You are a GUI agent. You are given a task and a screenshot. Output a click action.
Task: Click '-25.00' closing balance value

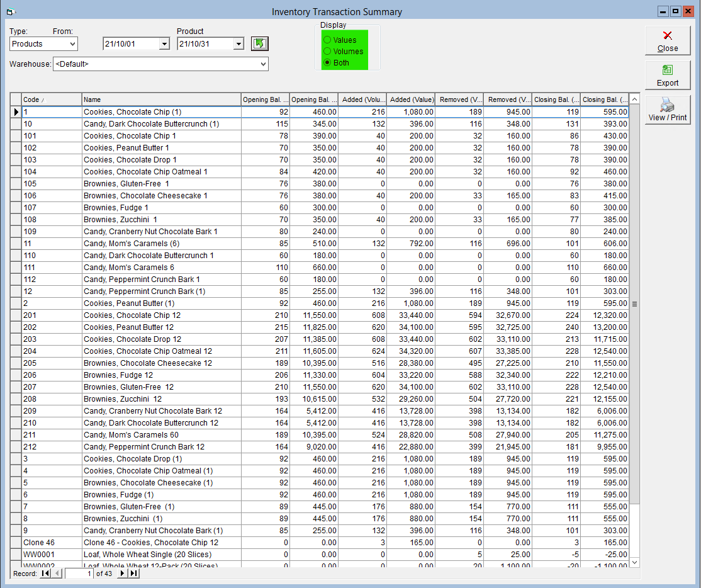[605, 555]
